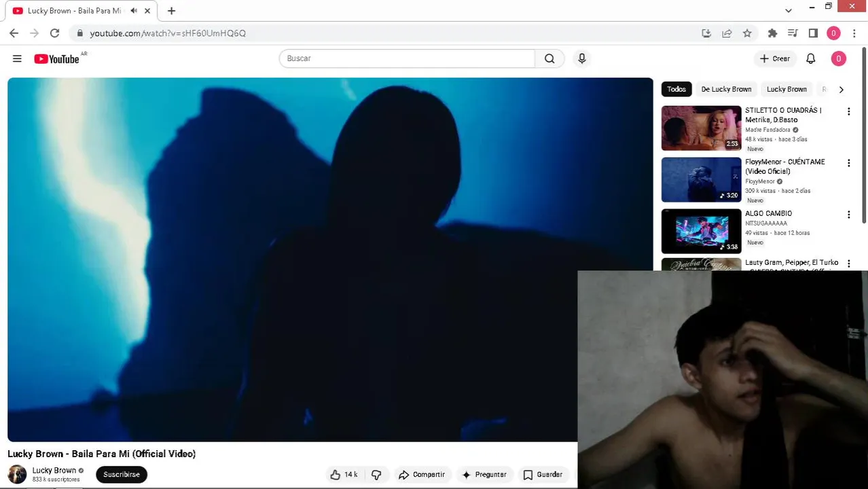Click the video title Baila Para Mi
The height and width of the screenshot is (489, 868).
pos(101,454)
